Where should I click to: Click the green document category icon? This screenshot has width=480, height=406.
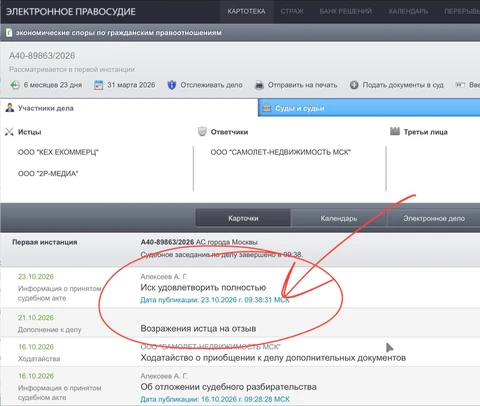(9, 33)
